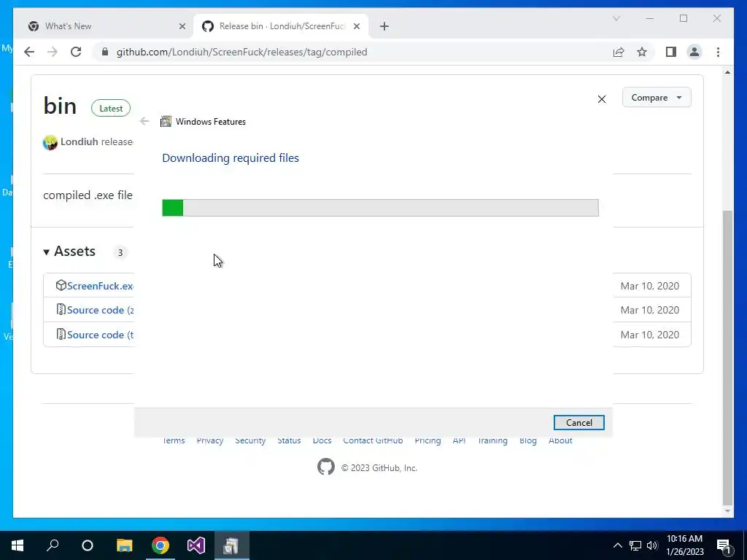Click the Windows Features taskbar icon
Viewport: 747px width, 560px height.
[x=231, y=545]
